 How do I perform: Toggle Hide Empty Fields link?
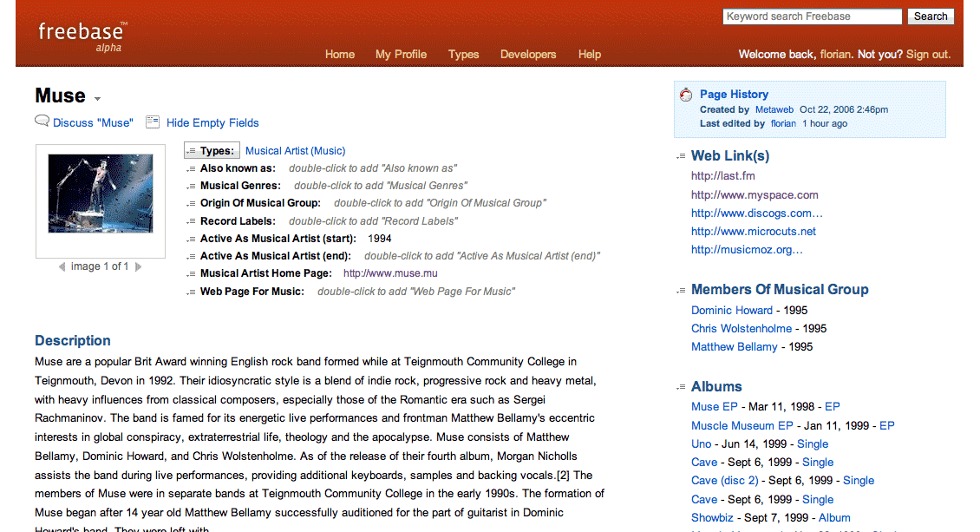(x=212, y=123)
